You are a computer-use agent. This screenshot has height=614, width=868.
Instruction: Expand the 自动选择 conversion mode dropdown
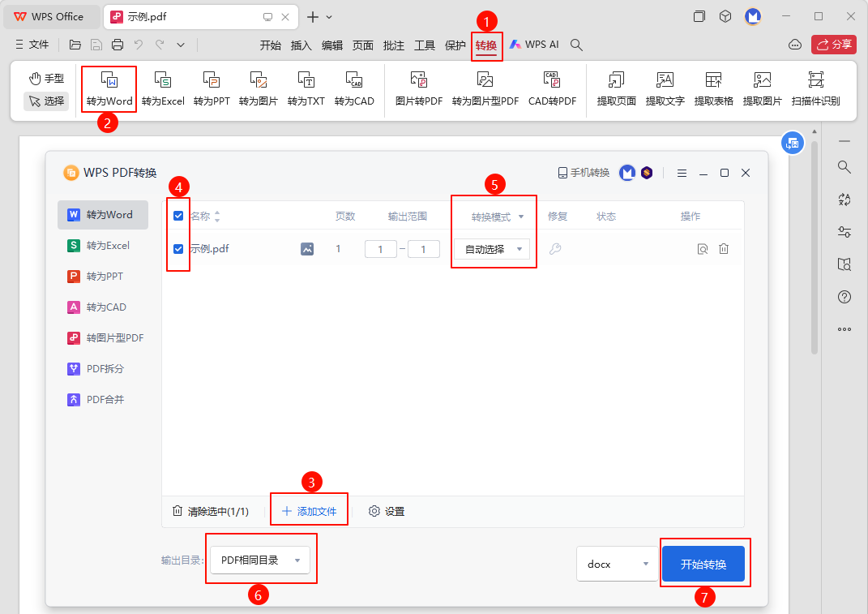click(x=492, y=249)
